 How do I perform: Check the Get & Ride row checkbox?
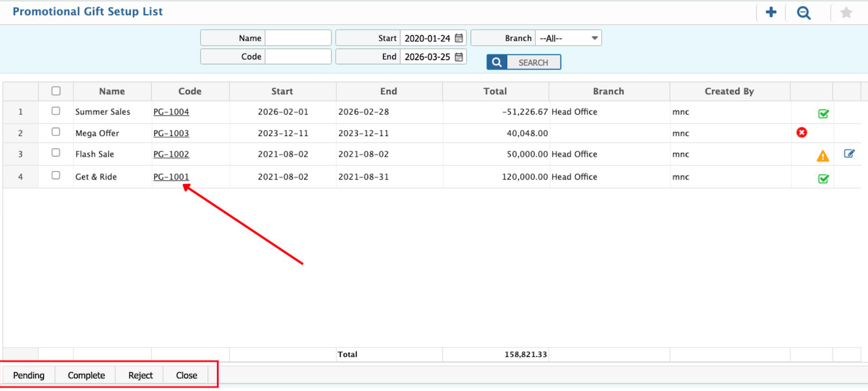coord(56,175)
